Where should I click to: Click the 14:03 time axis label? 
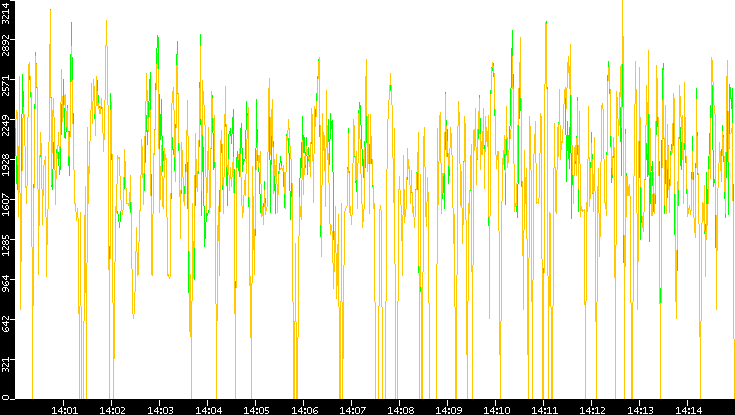click(x=159, y=410)
